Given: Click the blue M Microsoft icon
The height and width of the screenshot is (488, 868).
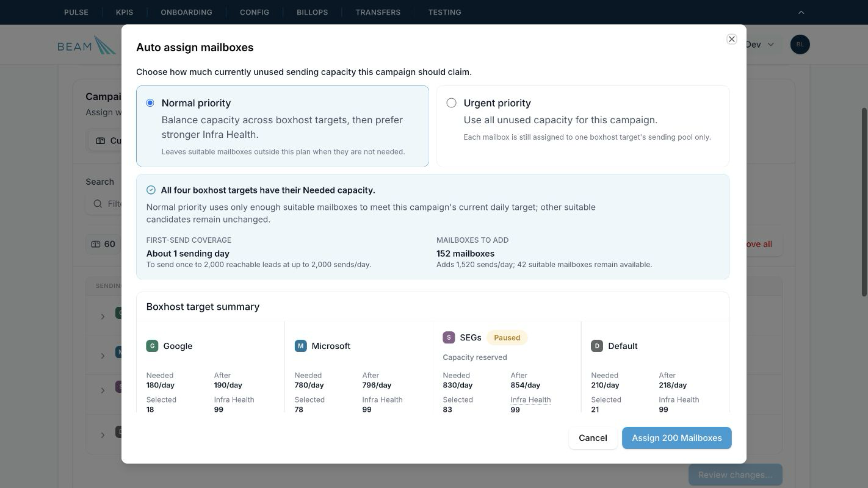Looking at the screenshot, I should [x=300, y=346].
